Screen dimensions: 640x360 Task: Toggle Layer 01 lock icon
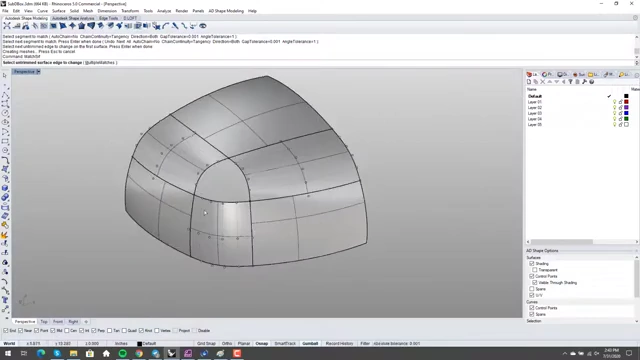[x=620, y=102]
